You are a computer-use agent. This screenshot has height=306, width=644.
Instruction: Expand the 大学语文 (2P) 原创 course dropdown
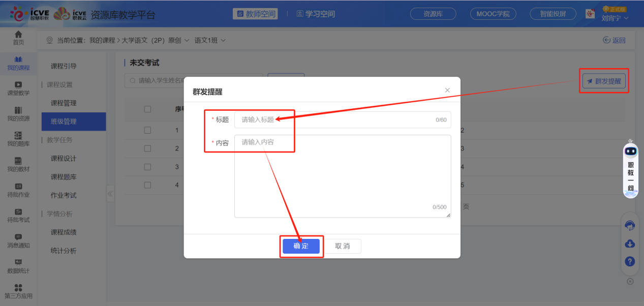(155, 40)
